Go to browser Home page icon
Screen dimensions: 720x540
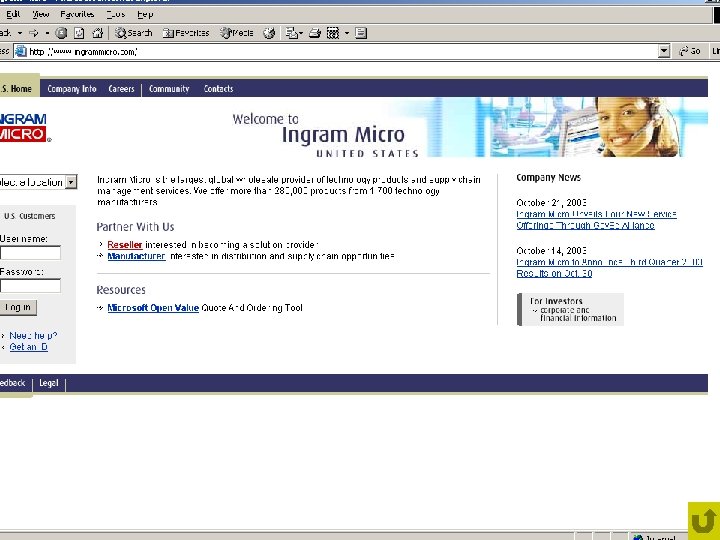tap(97, 33)
